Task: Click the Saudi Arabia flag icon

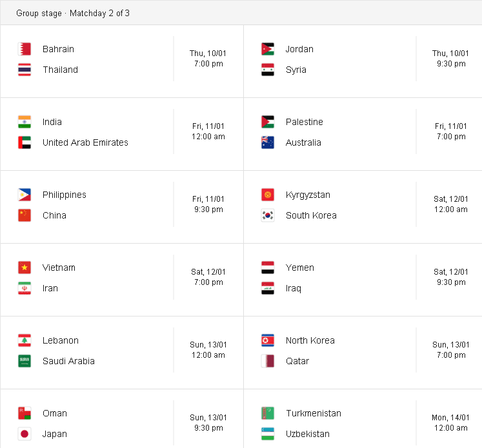Action: 25,361
